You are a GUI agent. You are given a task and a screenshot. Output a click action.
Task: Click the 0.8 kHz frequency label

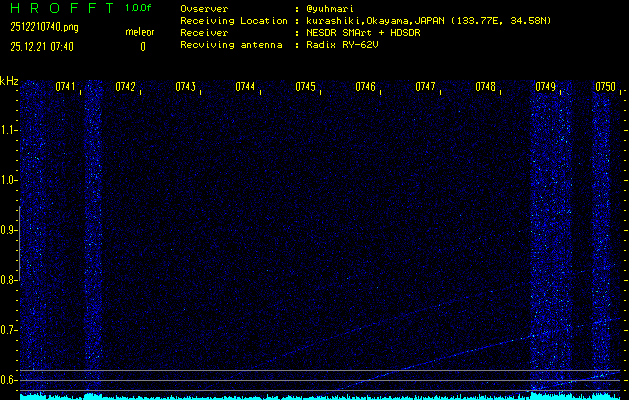9,280
